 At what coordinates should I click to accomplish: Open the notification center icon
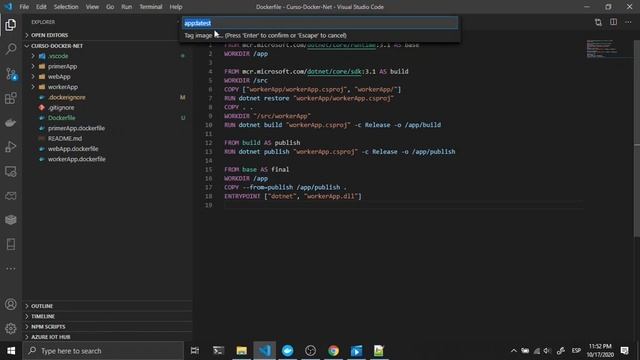point(624,351)
